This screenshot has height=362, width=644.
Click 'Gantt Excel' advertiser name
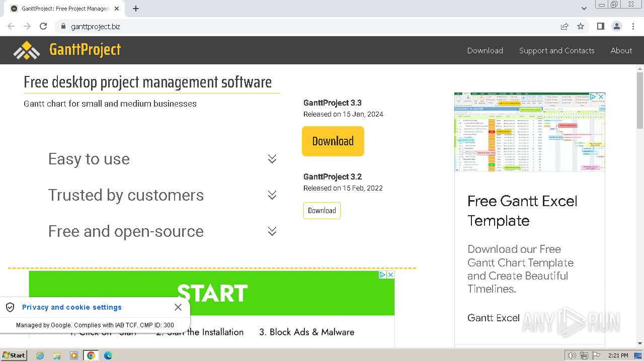494,318
